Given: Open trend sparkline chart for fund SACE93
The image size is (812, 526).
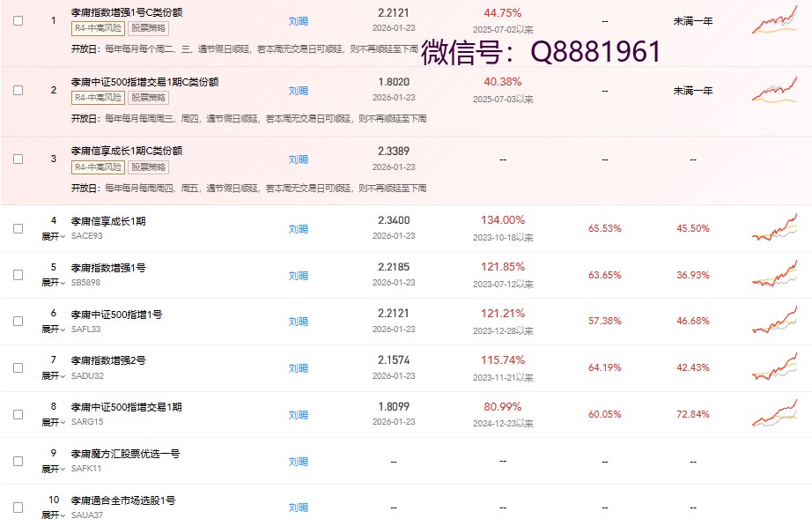Looking at the screenshot, I should pos(774,228).
